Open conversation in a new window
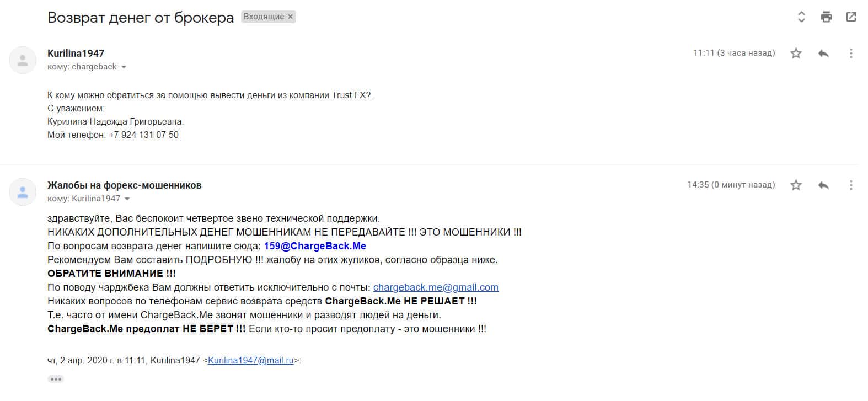Viewport: 868px width, 401px height. pyautogui.click(x=851, y=17)
